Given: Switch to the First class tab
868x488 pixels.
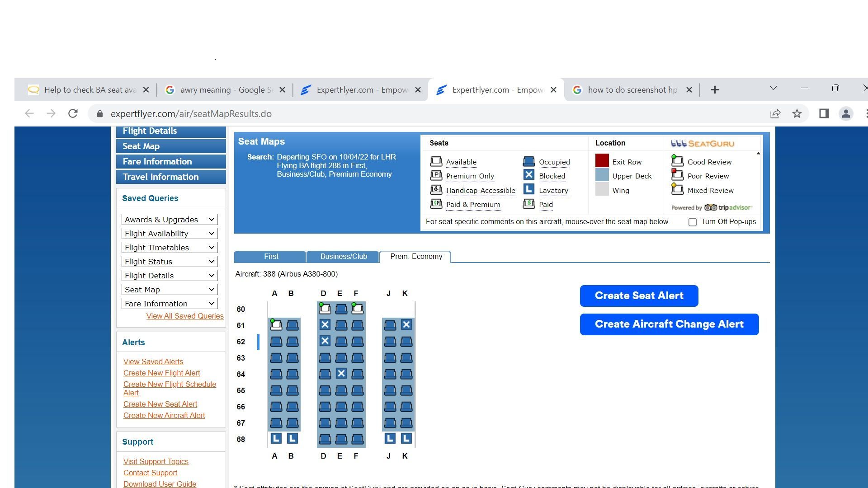Looking at the screenshot, I should click(x=270, y=257).
